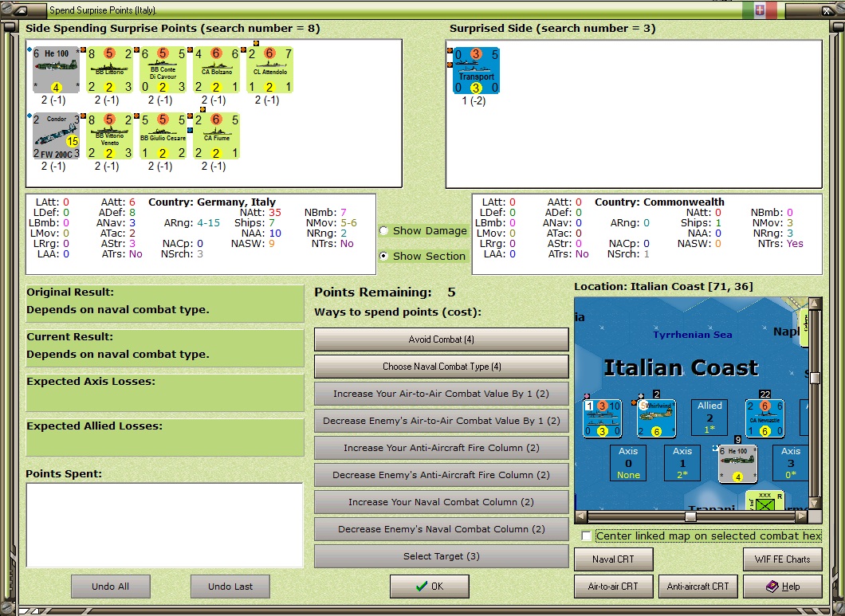Screen dimensions: 845x616
Task: Open the WIF FE Charts
Action: pyautogui.click(x=783, y=559)
